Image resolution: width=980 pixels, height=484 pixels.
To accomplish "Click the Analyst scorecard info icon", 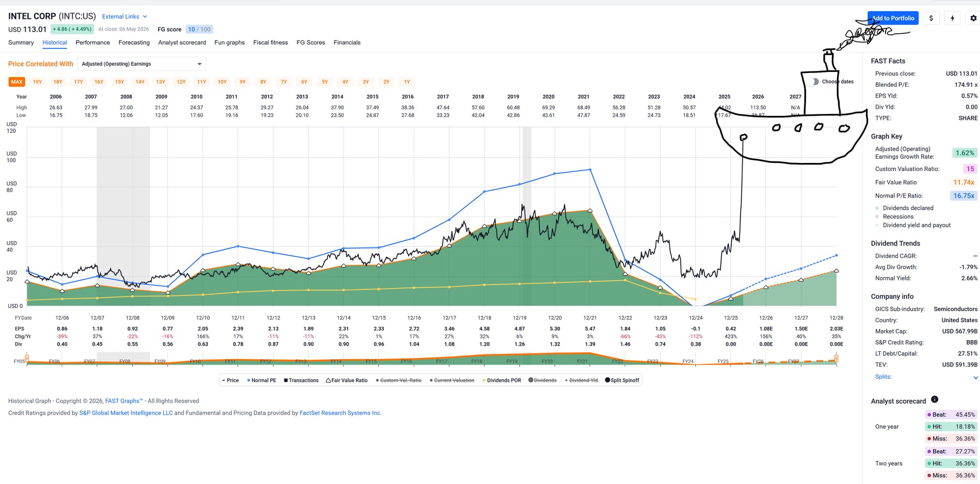I will pyautogui.click(x=935, y=399).
